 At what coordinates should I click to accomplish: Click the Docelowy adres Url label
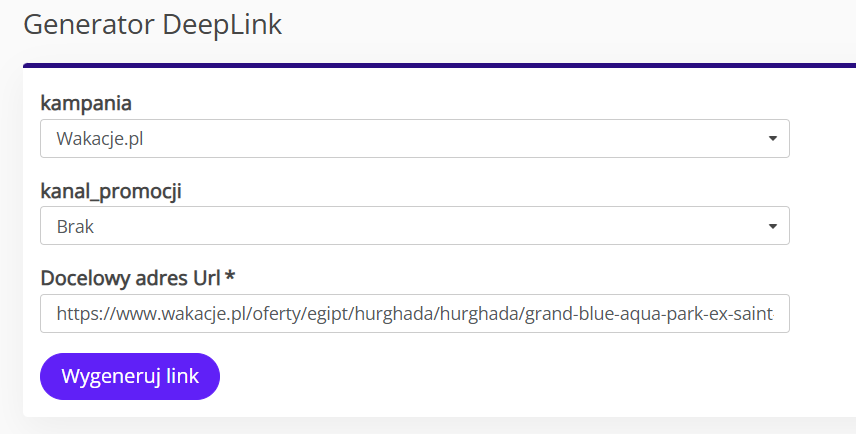click(x=130, y=278)
